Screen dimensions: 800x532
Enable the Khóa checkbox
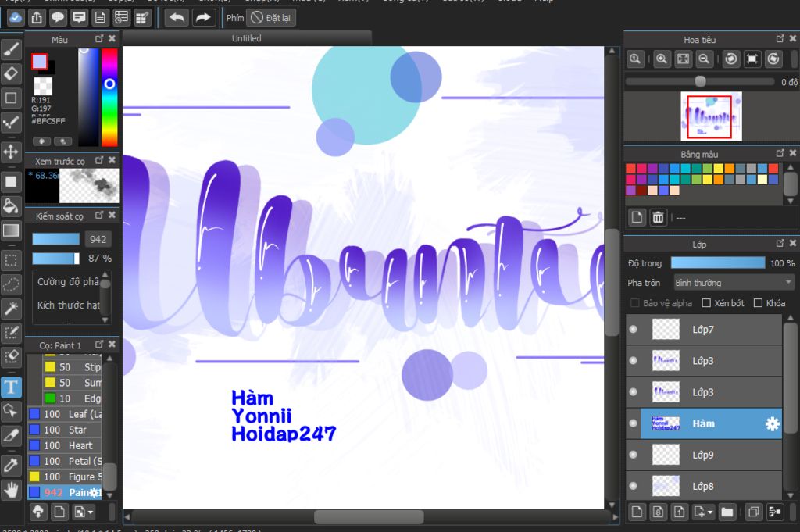(x=758, y=303)
